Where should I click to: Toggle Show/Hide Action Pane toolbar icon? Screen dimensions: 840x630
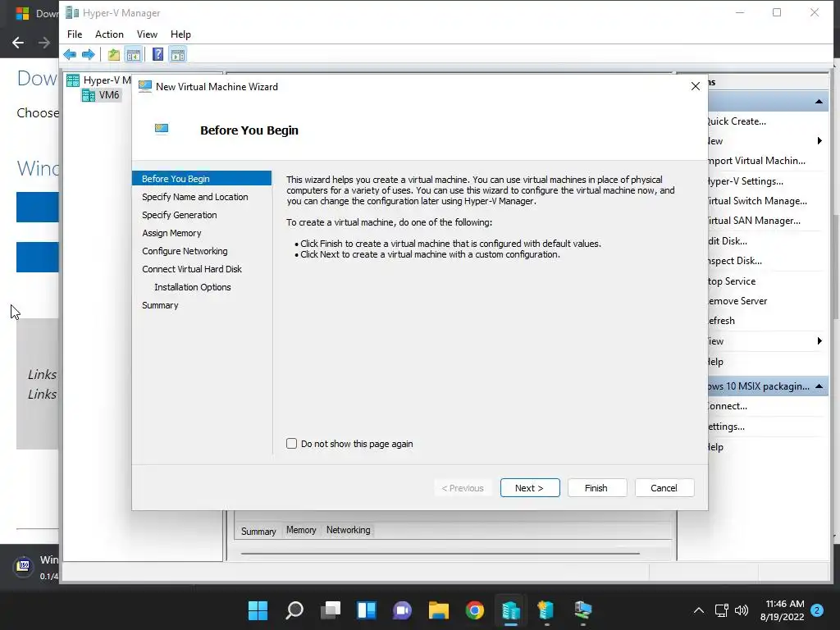click(178, 54)
